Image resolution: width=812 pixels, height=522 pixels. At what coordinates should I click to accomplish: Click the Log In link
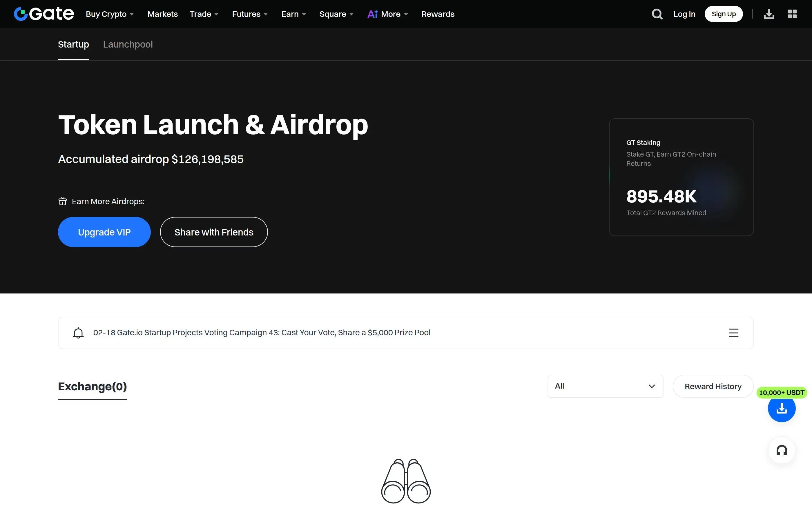coord(684,14)
